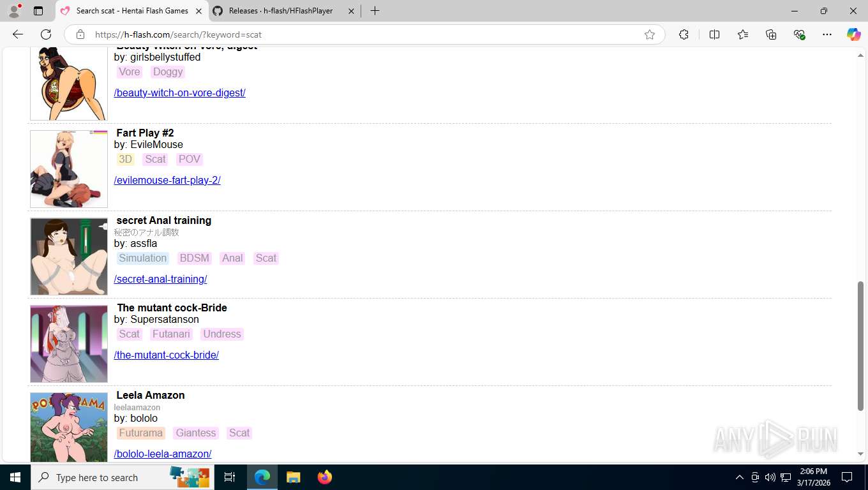Screen dimensions: 868x490
Task: View site information lock icon
Action: [x=80, y=34]
